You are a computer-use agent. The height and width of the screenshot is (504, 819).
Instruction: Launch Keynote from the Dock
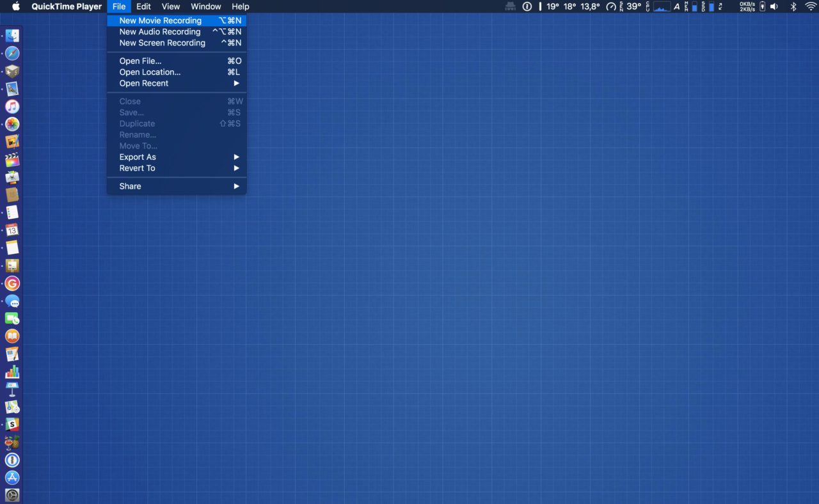12,390
